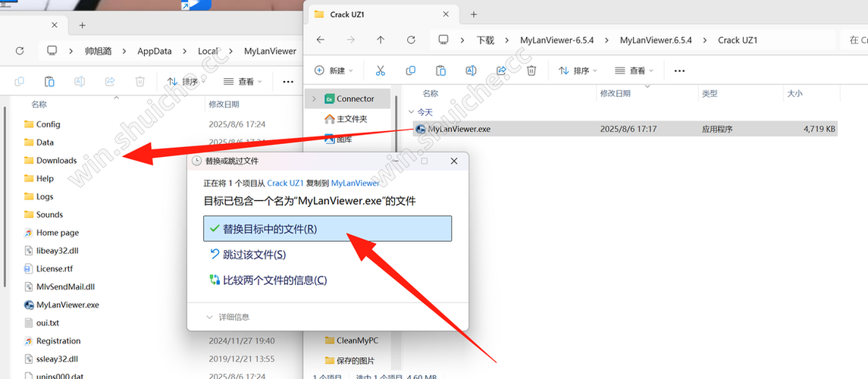Click the Crack UZ1 link in dialog

point(285,183)
